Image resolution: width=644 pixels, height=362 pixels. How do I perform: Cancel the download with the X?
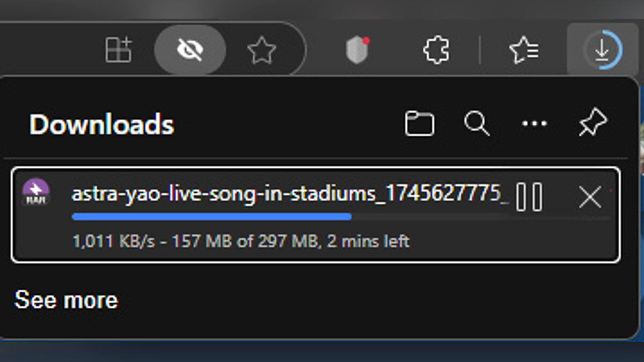point(590,198)
